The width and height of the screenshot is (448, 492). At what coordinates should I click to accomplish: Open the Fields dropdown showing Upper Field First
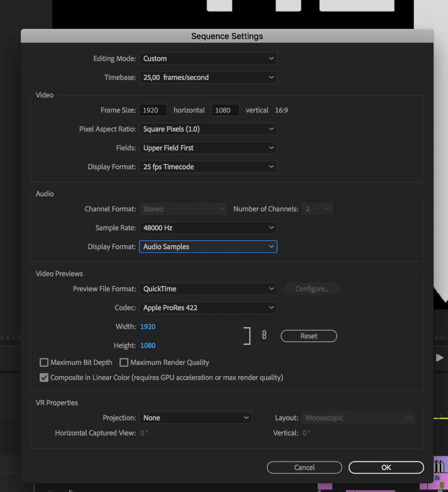[x=208, y=148]
